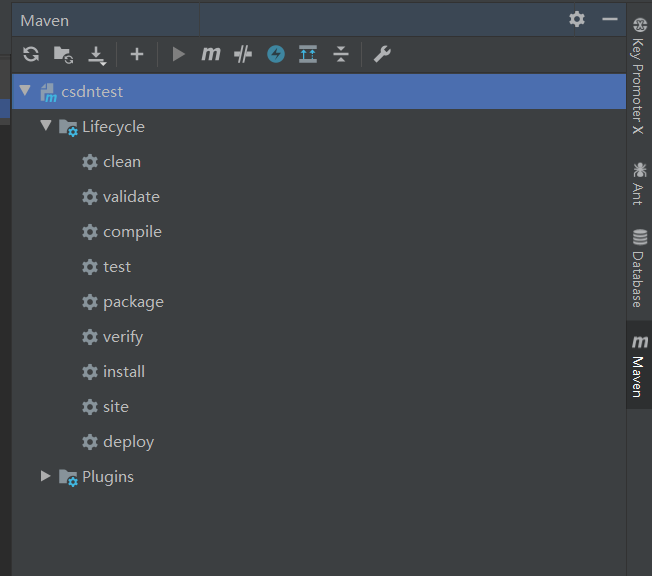
Task: Click gear icon beside compile
Action: pos(90,232)
